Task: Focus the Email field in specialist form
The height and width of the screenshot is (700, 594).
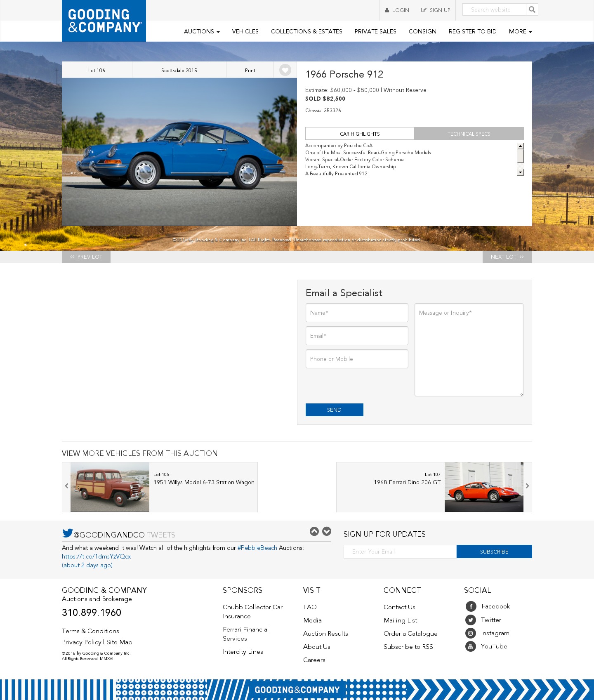Action: [357, 336]
